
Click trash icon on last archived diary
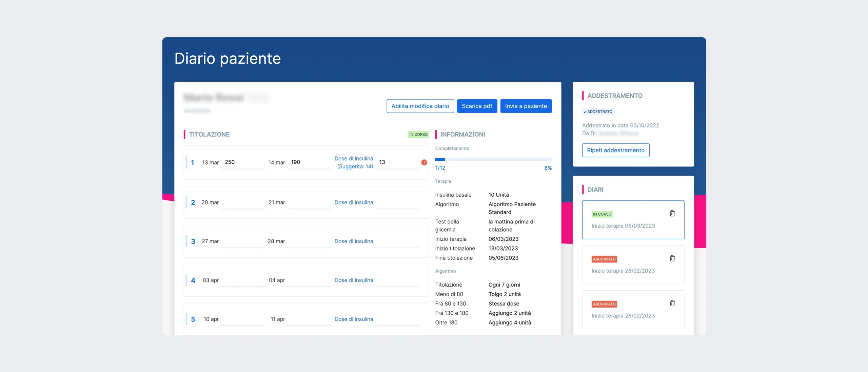coord(672,304)
